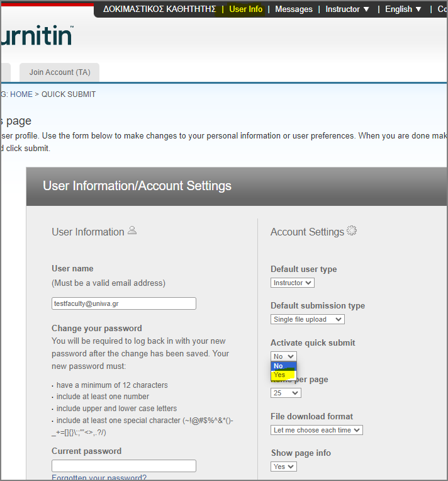This screenshot has width=448, height=481.
Task: Select No in quick submit list
Action: (283, 366)
